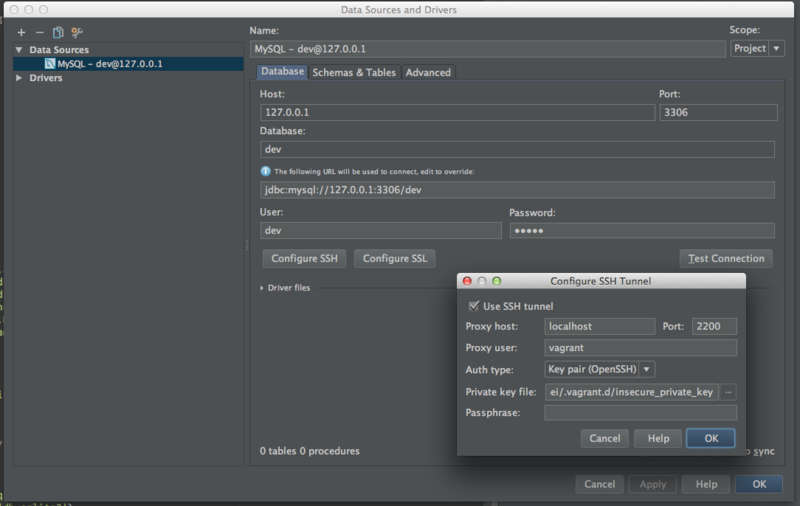
Task: Duplicate the data source using copy icon
Action: (58, 33)
